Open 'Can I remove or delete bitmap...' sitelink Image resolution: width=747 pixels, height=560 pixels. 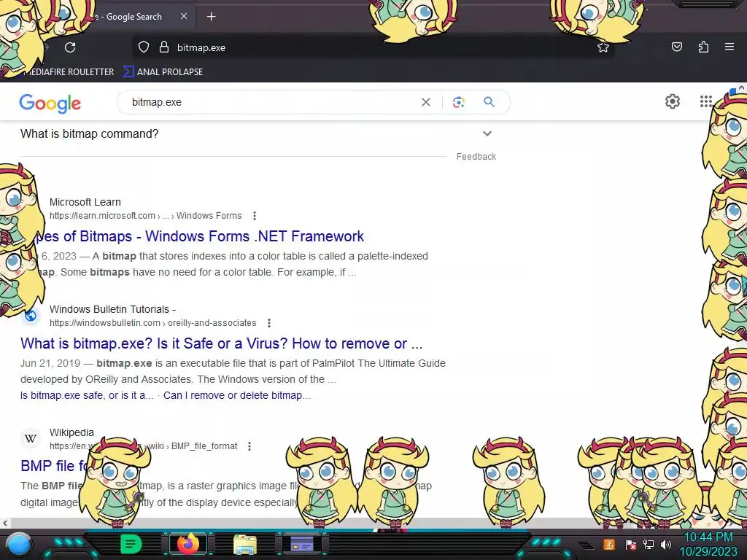pos(237,395)
